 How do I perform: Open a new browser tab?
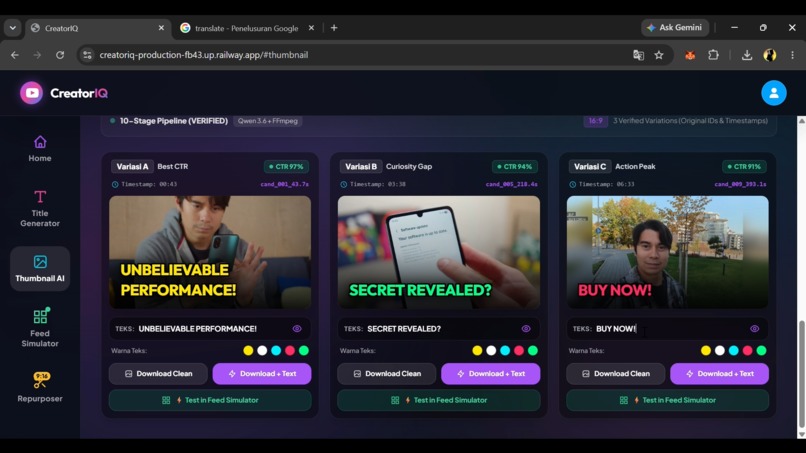coord(334,28)
